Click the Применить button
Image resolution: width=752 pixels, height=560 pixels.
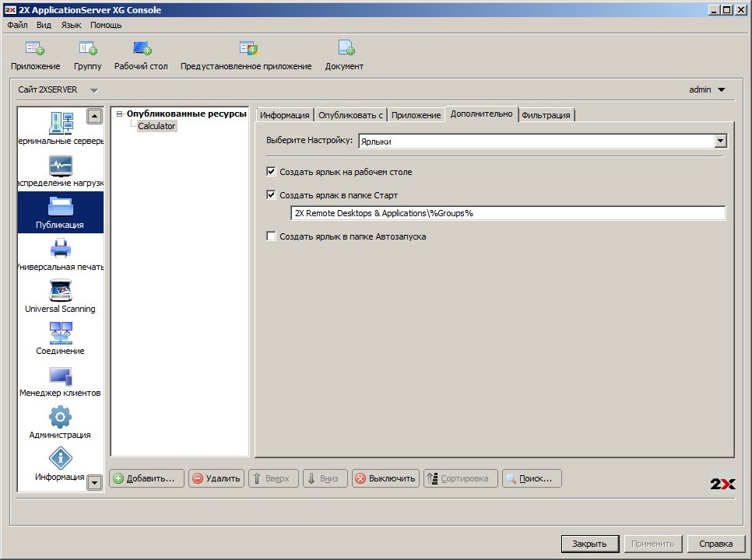[652, 544]
